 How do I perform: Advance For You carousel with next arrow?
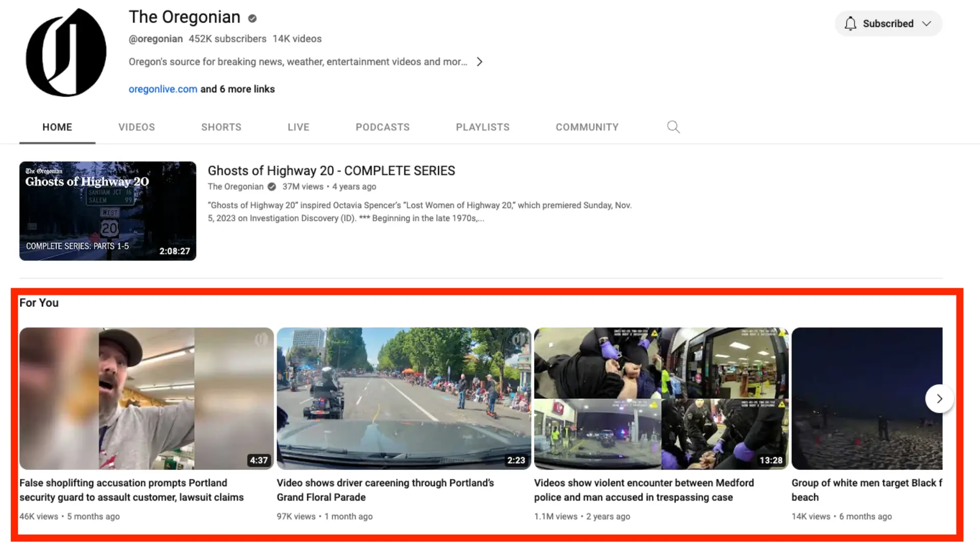tap(939, 399)
